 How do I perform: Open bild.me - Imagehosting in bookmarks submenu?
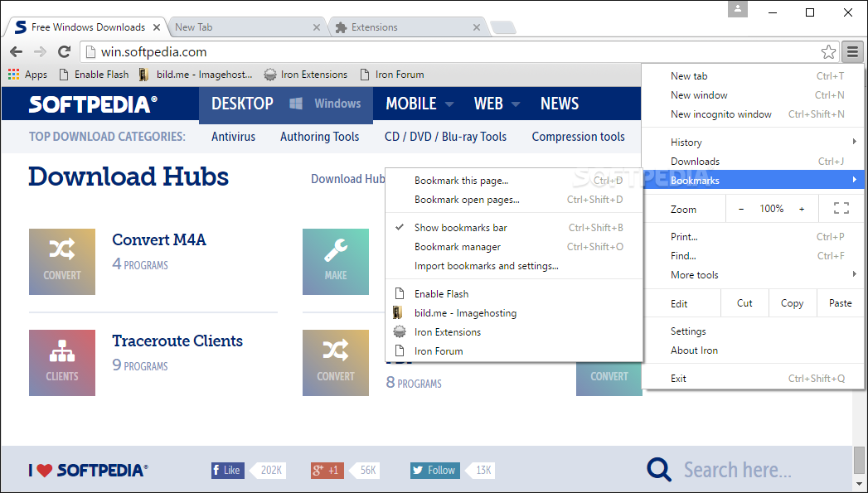click(x=514, y=313)
